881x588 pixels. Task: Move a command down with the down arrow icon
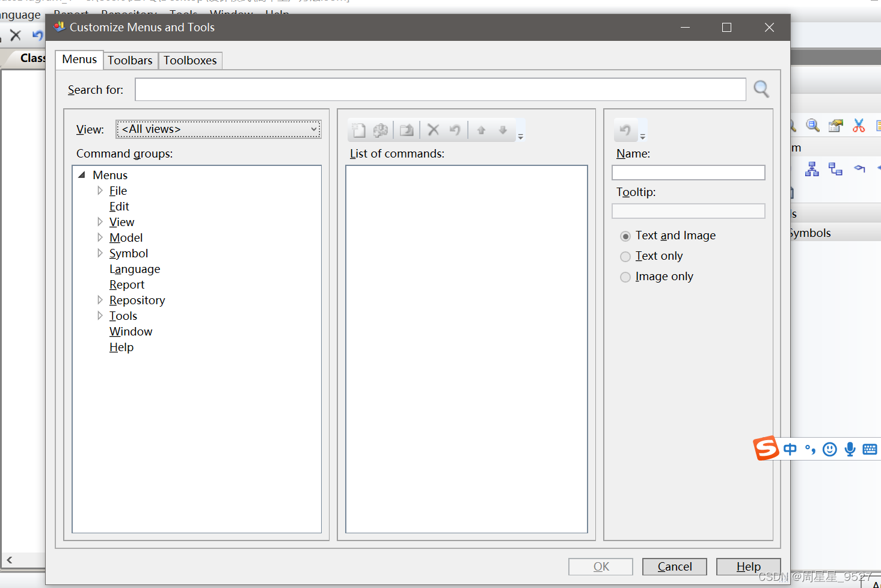[x=503, y=130]
